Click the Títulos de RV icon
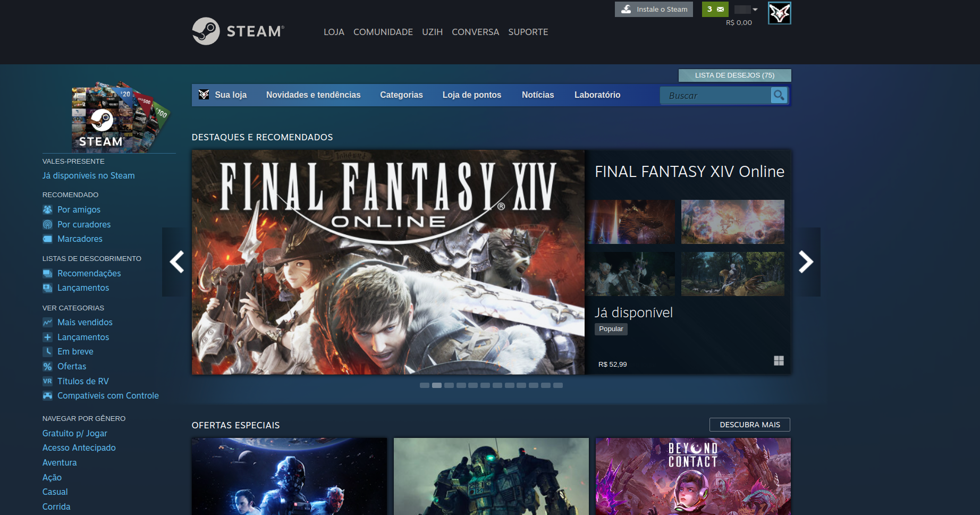The height and width of the screenshot is (515, 980). (48, 381)
